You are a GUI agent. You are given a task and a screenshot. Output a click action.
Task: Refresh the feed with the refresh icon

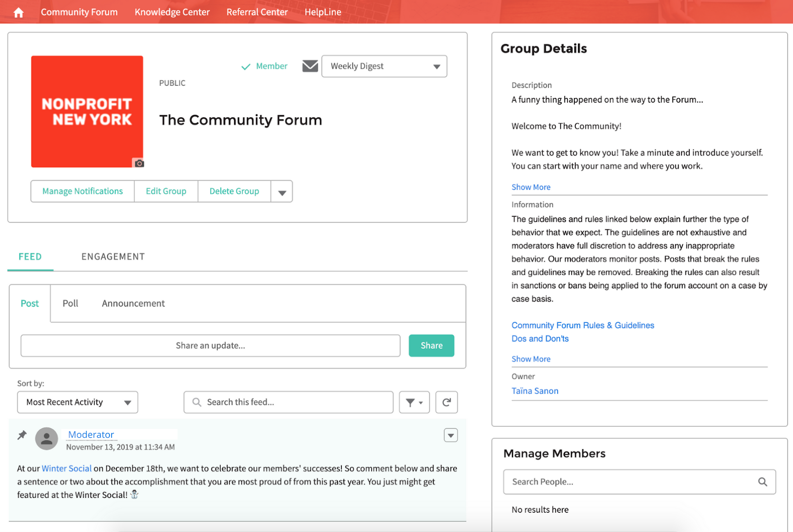(447, 402)
